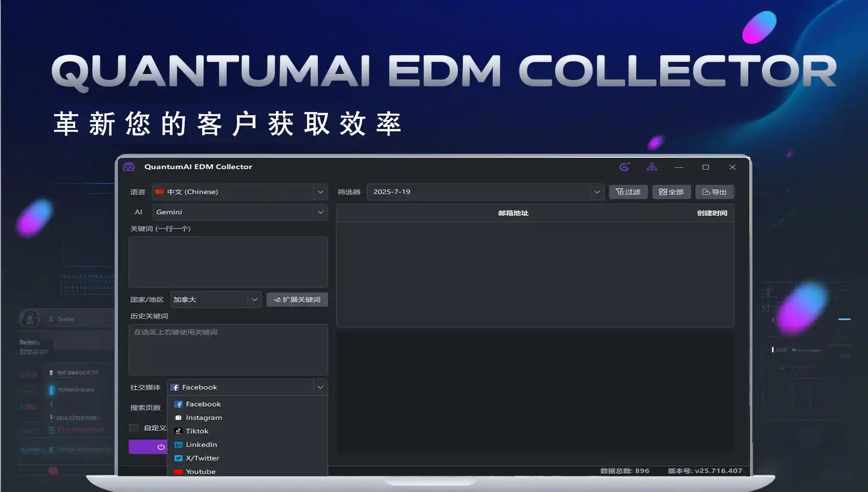The height and width of the screenshot is (492, 868).
Task: Select X/Twitter from social media list
Action: pos(247,458)
